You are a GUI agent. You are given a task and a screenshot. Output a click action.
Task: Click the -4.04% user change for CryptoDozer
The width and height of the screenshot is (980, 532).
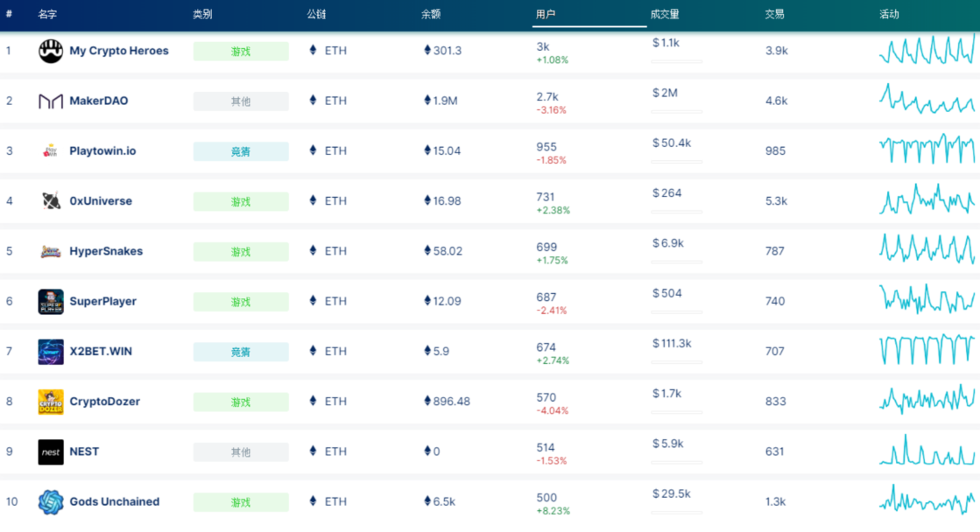(553, 411)
